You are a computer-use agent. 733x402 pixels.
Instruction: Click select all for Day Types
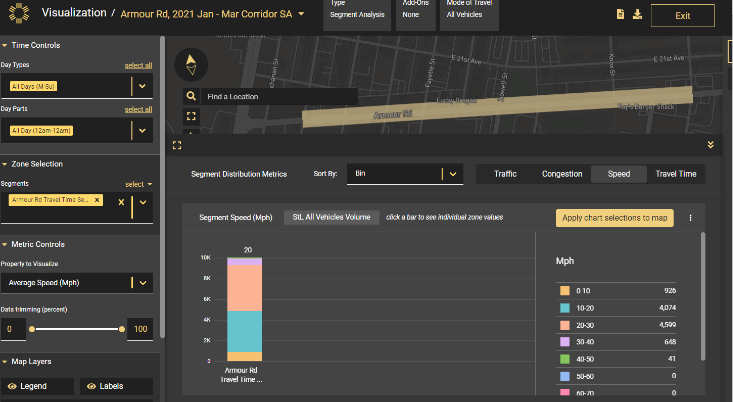click(x=138, y=65)
